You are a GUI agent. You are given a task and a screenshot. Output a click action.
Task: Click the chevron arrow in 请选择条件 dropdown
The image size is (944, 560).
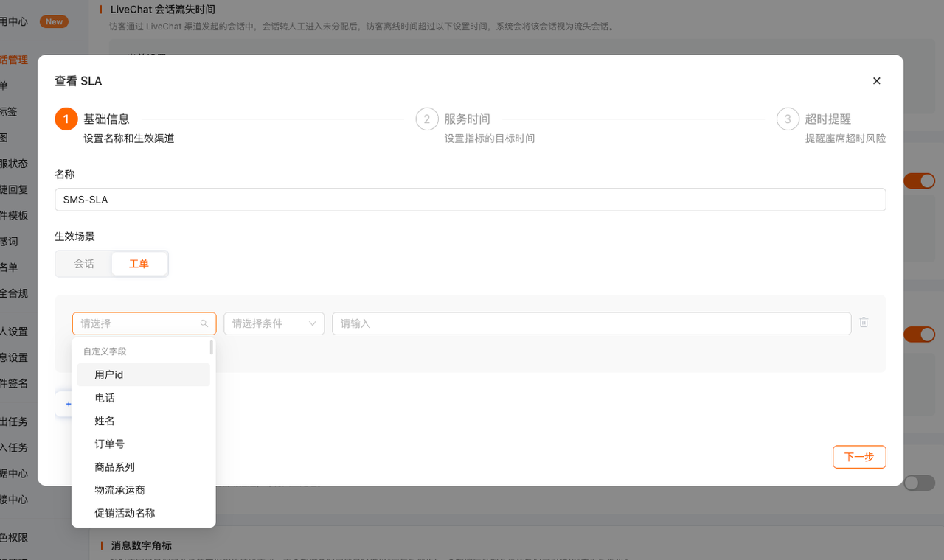(313, 323)
